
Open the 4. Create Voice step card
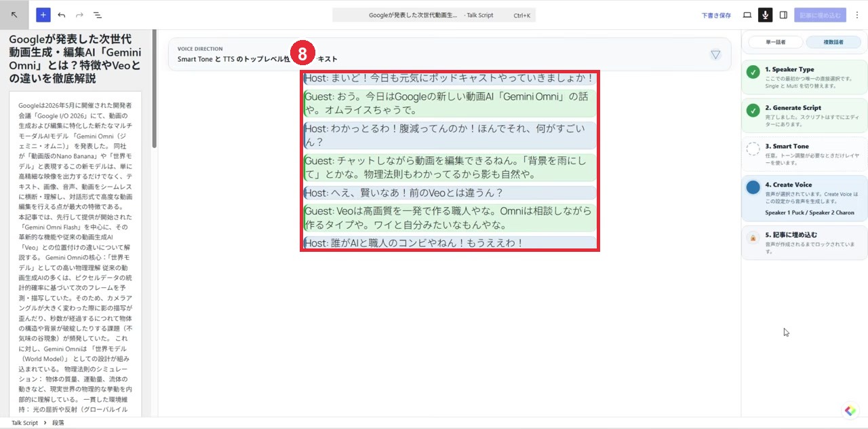pyautogui.click(x=804, y=198)
